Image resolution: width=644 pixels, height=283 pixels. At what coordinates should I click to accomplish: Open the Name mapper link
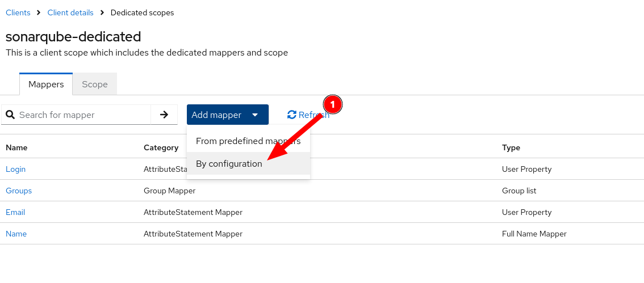click(x=16, y=234)
